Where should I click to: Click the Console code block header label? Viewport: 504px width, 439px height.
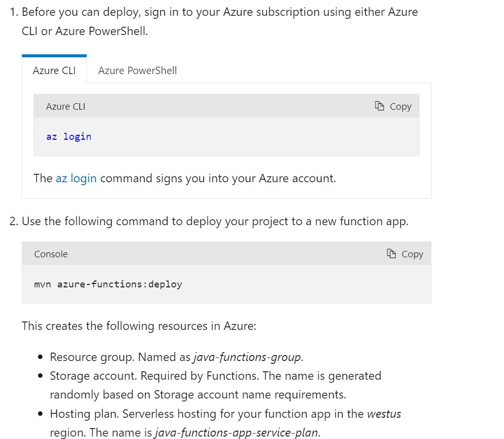pos(51,254)
